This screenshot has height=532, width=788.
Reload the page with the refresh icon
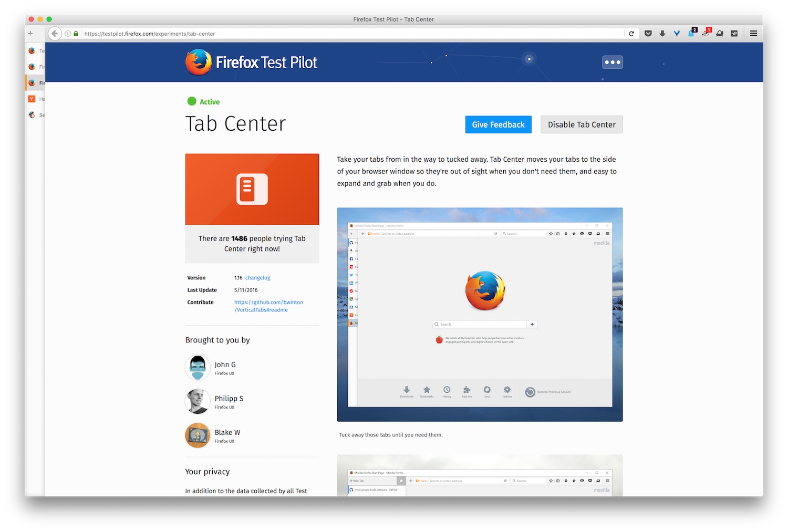(631, 34)
